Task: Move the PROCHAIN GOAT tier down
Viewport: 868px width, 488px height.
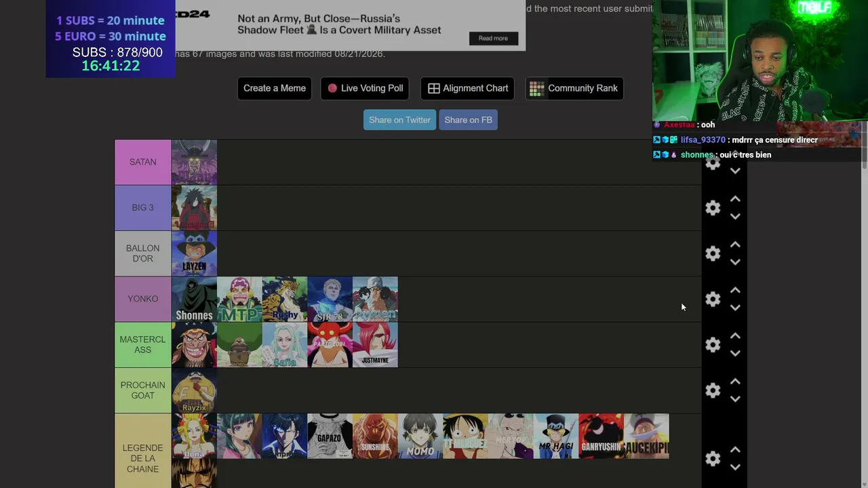Action: (735, 399)
